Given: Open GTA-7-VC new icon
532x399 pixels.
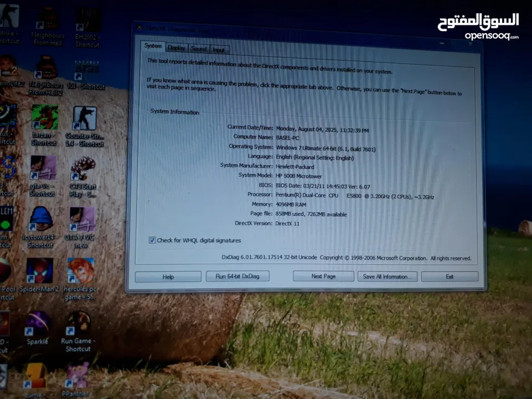Looking at the screenshot, I should (x=81, y=228).
